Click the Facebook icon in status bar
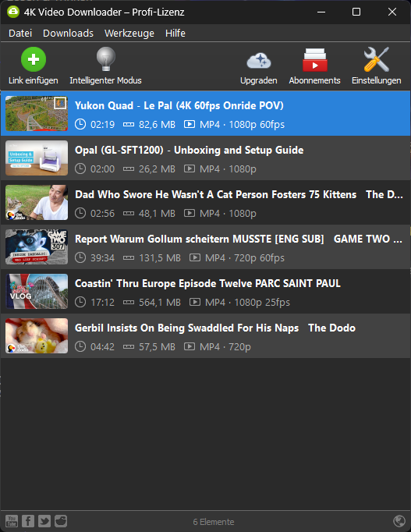This screenshot has height=532, width=411. (x=28, y=521)
